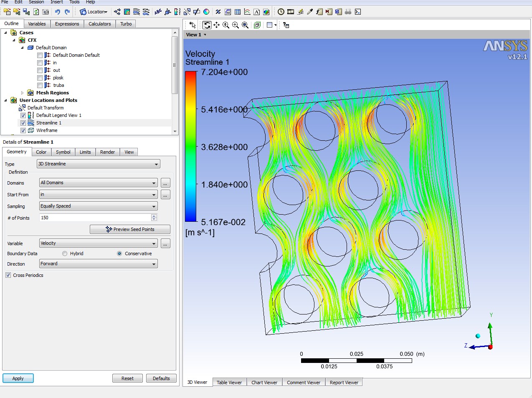Tick the 'in' boundary checkbox

[x=40, y=63]
